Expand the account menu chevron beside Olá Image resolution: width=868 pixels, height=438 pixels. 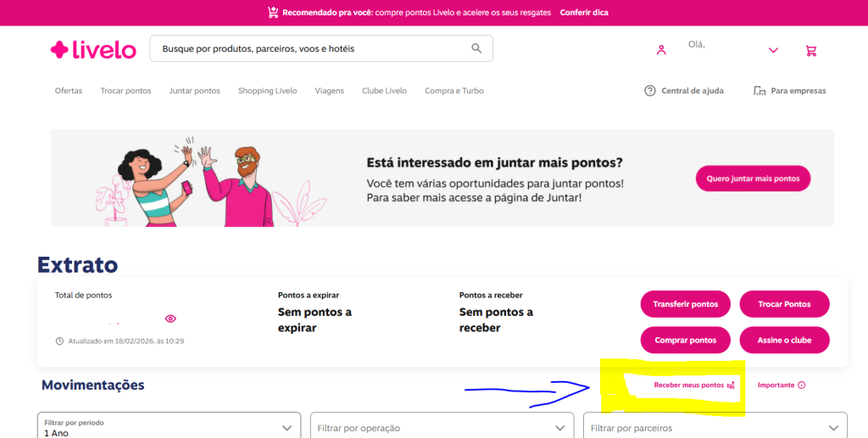tap(773, 50)
